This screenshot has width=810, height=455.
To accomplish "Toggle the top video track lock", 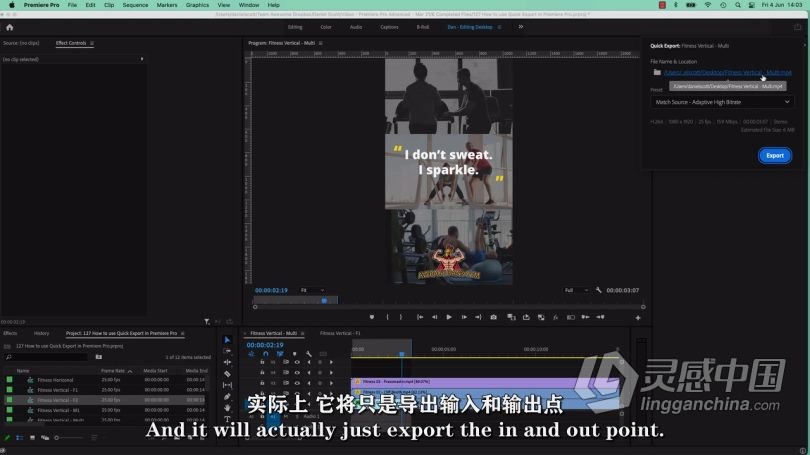I will click(x=262, y=362).
